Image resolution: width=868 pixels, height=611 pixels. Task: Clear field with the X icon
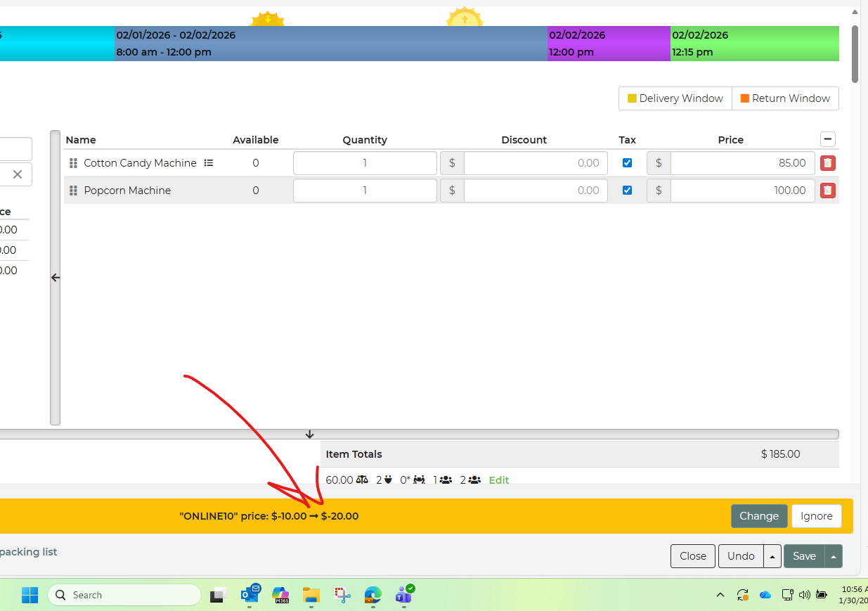(18, 174)
